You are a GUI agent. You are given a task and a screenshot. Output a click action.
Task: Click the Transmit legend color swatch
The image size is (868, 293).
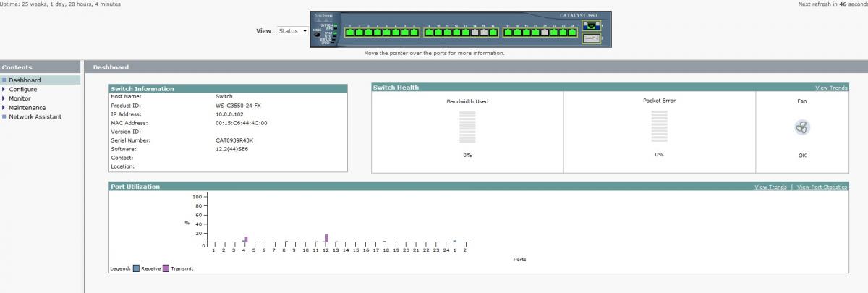[x=166, y=268]
